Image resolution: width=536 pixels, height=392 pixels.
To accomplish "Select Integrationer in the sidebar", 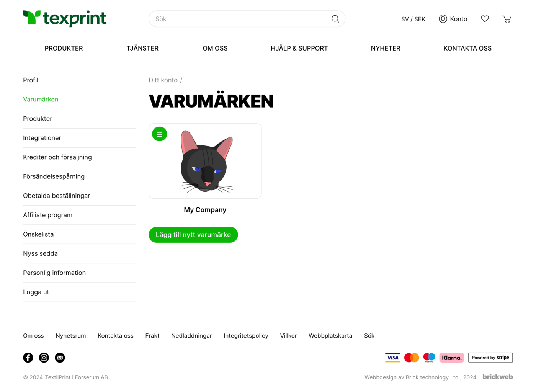I will coord(80,138).
